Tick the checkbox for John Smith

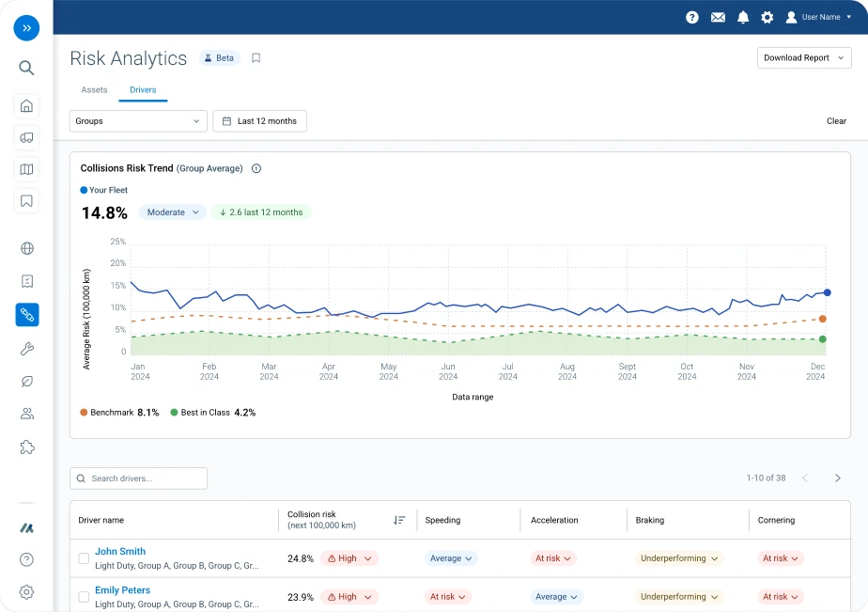pos(84,558)
